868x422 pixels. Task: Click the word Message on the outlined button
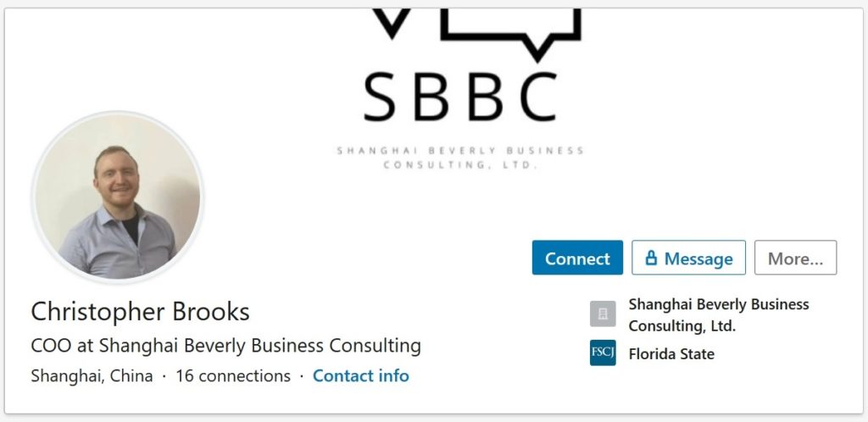tap(698, 258)
